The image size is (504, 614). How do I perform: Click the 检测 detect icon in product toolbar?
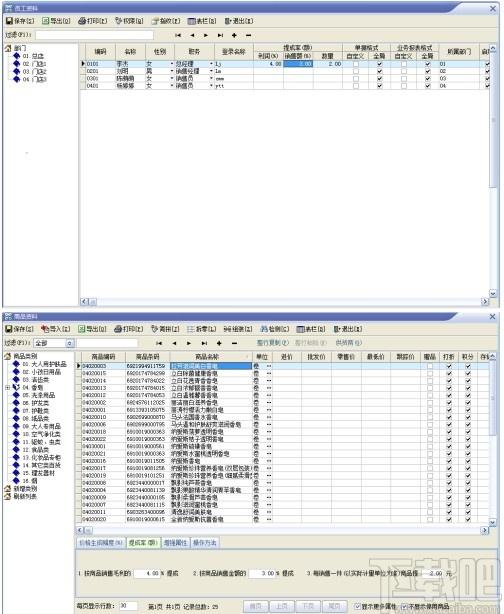264,329
